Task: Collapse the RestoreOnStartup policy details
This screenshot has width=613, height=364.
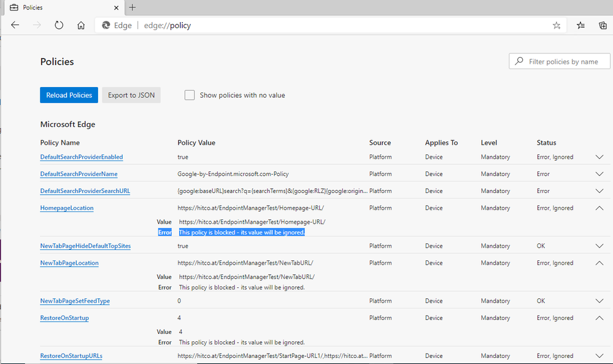Action: pos(600,318)
